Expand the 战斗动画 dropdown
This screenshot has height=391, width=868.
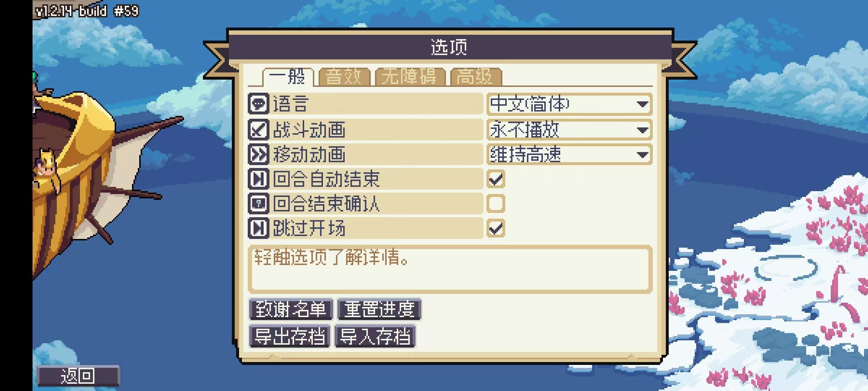tap(569, 130)
